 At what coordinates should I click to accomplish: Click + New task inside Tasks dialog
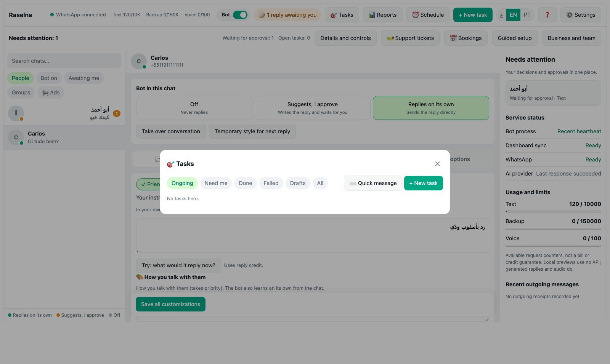424,183
